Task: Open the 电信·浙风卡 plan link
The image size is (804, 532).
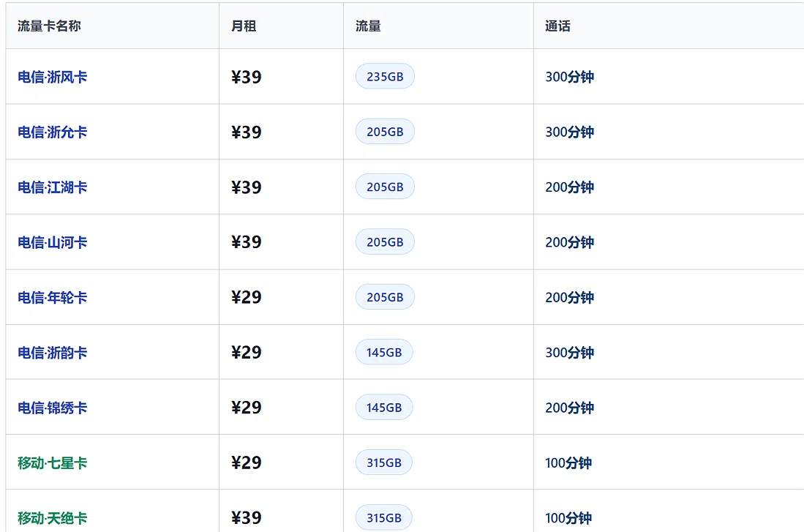Action: tap(52, 77)
